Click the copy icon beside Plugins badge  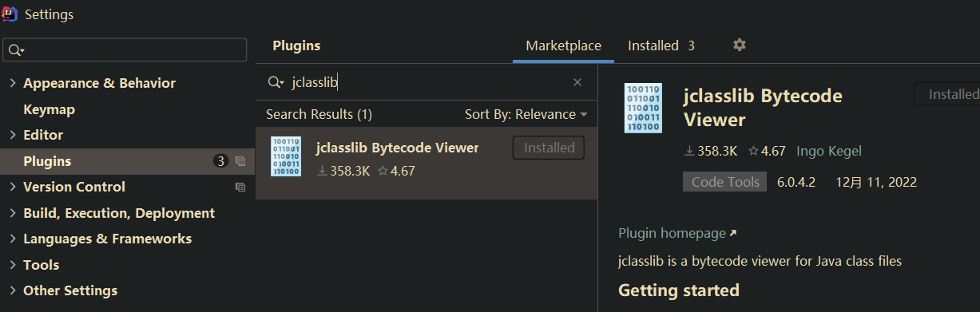[240, 161]
